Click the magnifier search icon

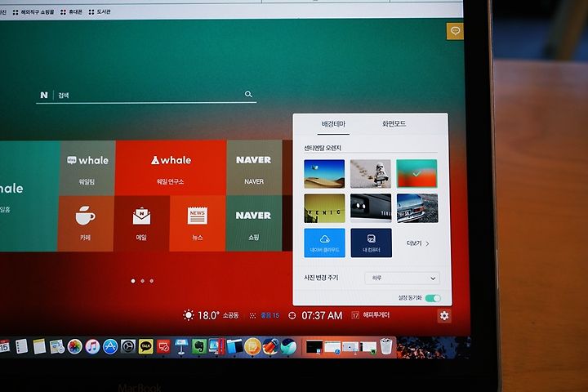[248, 94]
